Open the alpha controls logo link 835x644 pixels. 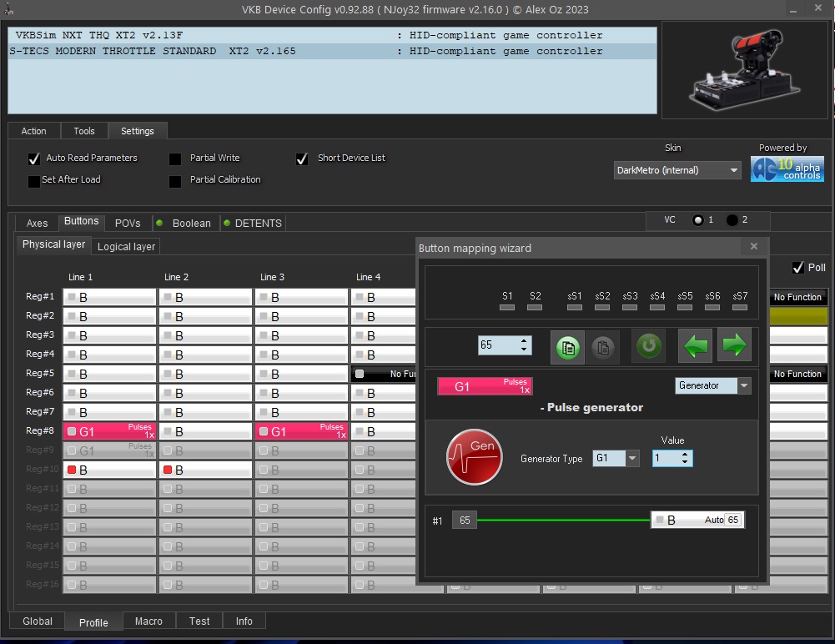[787, 169]
